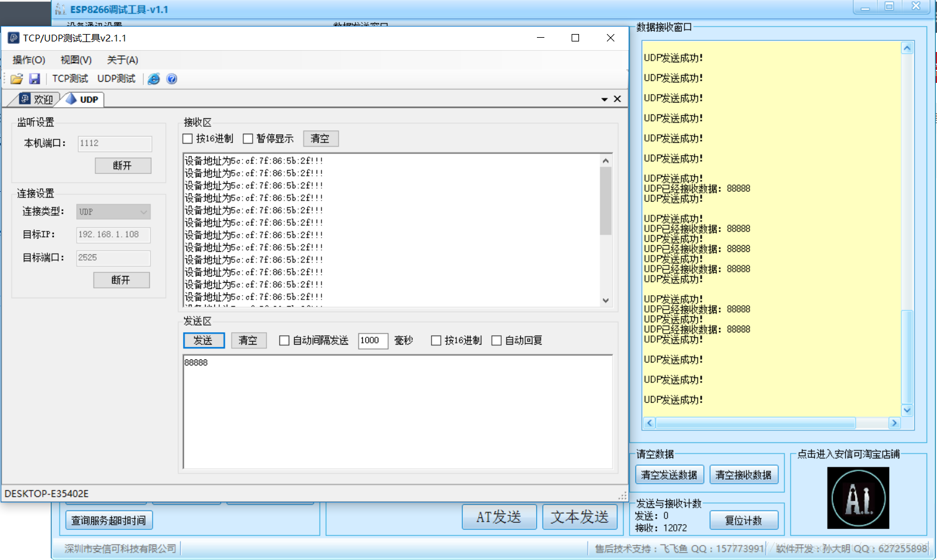This screenshot has height=560, width=937.
Task: Click the yellow window horizontal scrollbar thumb
Action: (756, 423)
